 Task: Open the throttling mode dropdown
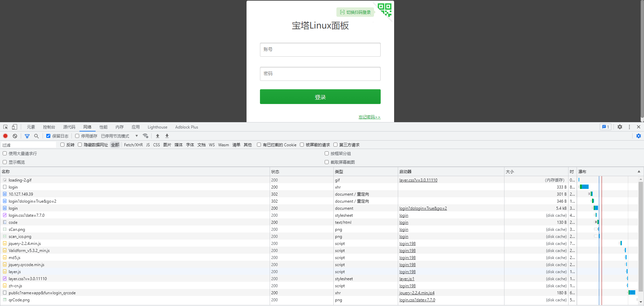(120, 136)
